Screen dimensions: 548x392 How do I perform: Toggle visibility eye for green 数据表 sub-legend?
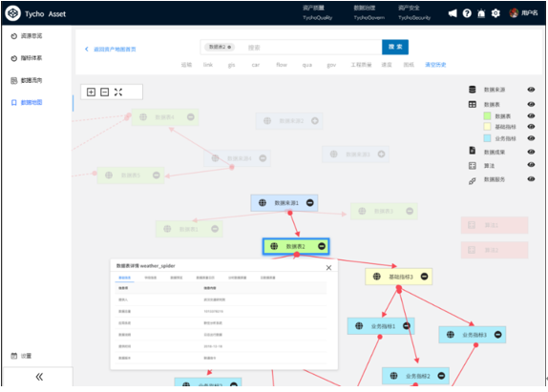click(x=531, y=116)
